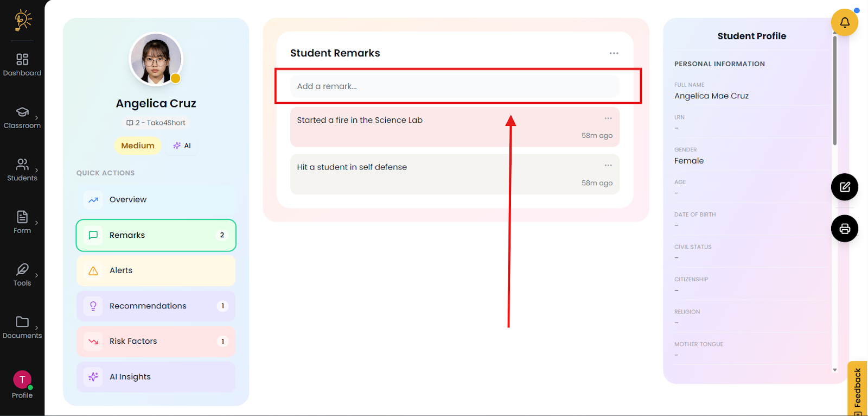Screen dimensions: 868x416
Task: Click the AI sparkle badge
Action: click(182, 146)
